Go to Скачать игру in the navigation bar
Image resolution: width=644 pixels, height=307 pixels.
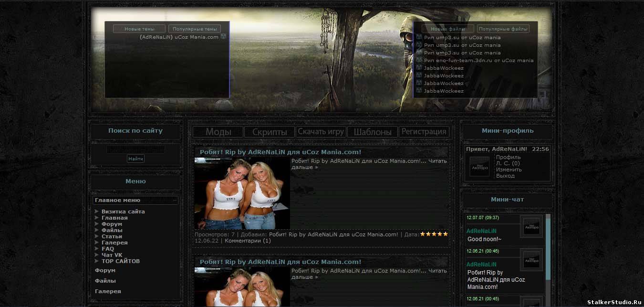(x=321, y=132)
